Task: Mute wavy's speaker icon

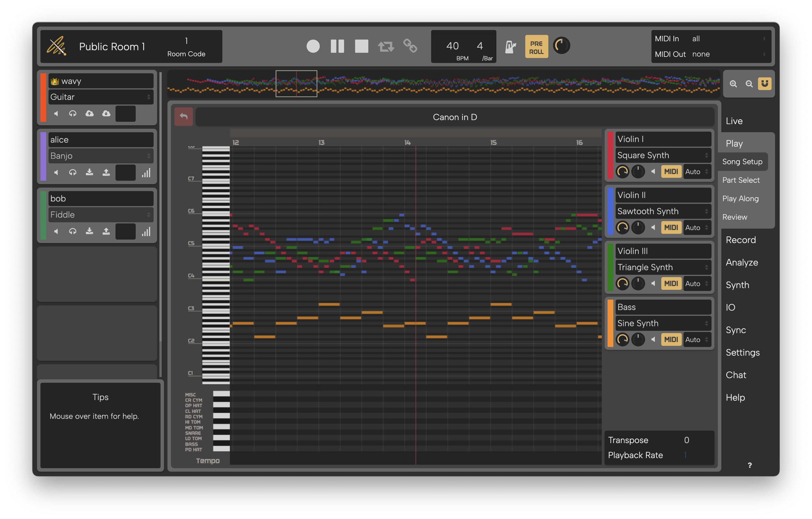Action: [56, 113]
